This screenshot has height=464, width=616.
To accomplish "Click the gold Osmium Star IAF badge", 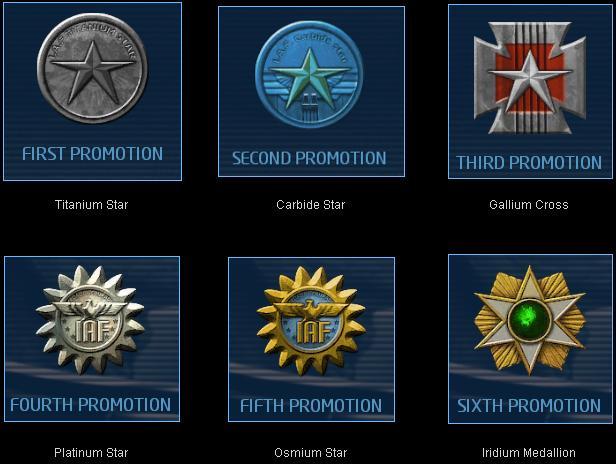I will [311, 321].
